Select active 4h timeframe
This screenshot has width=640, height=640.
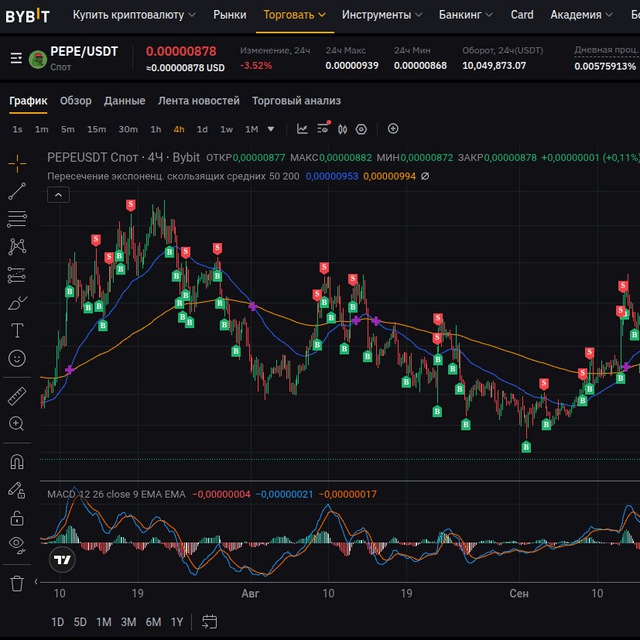click(x=179, y=129)
